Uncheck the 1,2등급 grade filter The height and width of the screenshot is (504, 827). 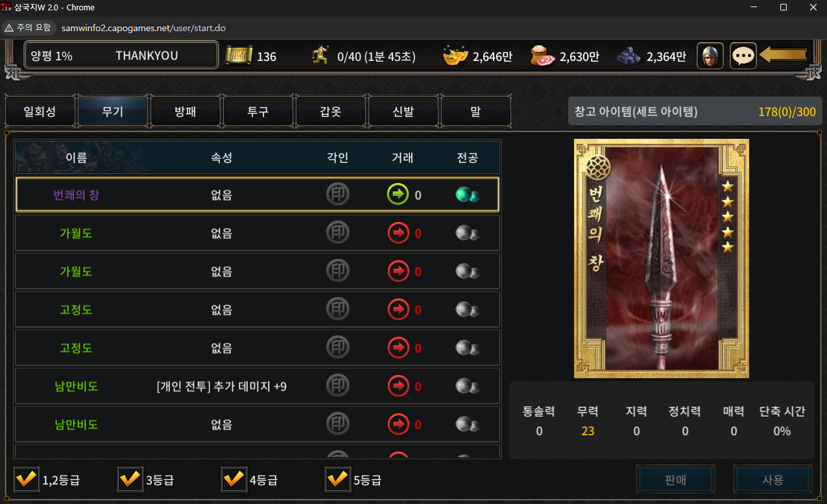coord(27,480)
